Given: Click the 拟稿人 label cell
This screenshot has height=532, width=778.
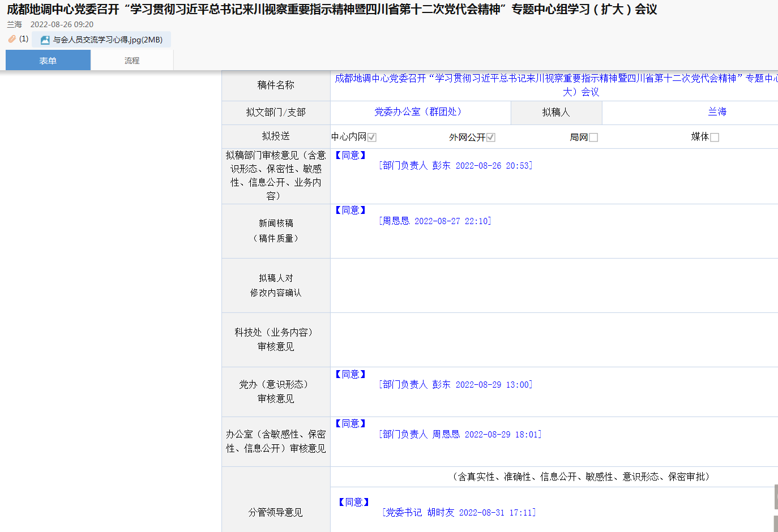Looking at the screenshot, I should (x=556, y=113).
